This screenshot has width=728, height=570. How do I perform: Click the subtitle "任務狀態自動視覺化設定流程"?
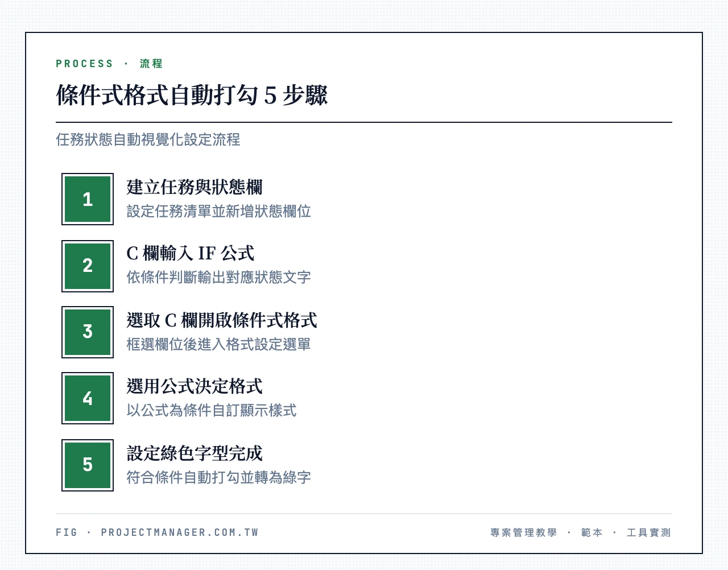(148, 139)
